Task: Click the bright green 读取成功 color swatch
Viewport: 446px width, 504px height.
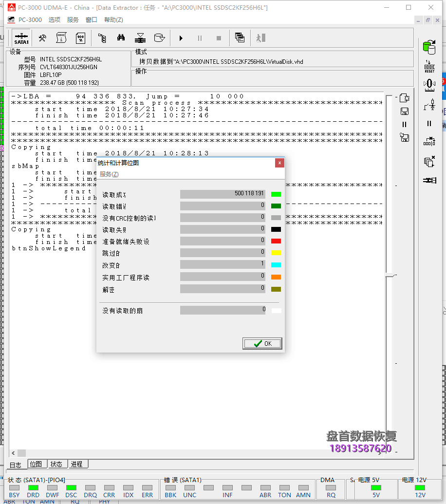Action: pyautogui.click(x=276, y=194)
